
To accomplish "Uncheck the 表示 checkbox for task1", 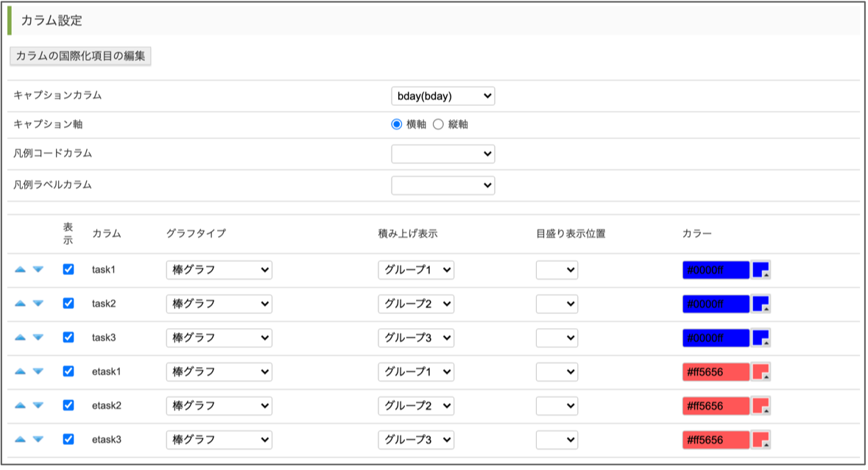I will coord(68,269).
